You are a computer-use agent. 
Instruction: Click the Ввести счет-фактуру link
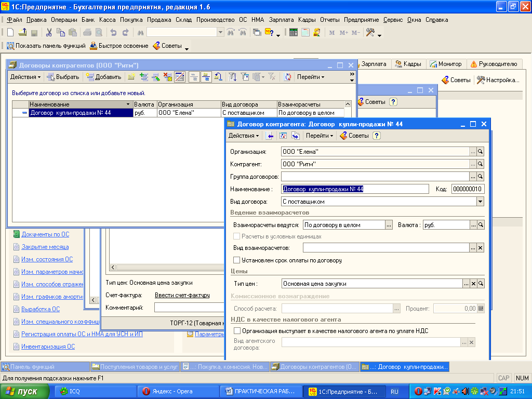pyautogui.click(x=182, y=295)
